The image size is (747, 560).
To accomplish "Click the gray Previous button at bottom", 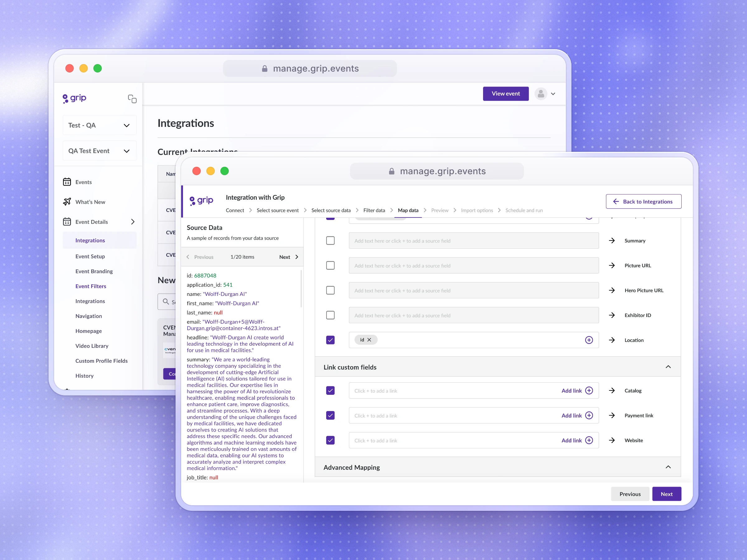I will pyautogui.click(x=630, y=494).
